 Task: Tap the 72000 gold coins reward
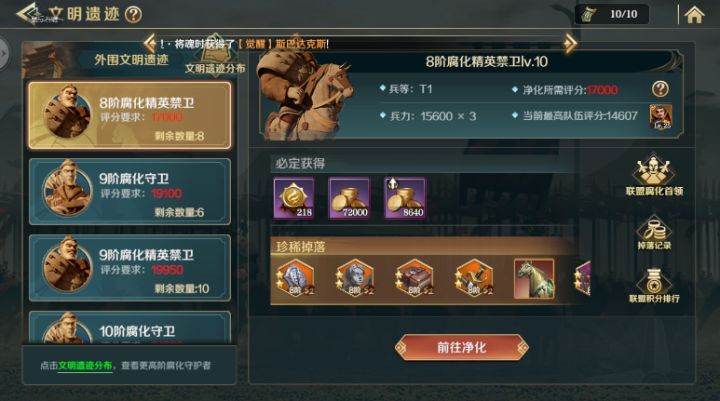click(349, 198)
